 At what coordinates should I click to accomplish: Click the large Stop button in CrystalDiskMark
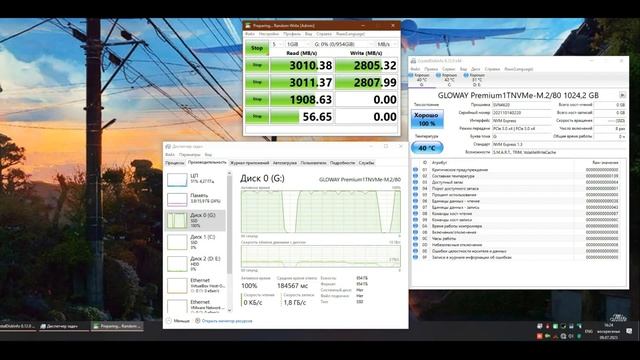pos(257,48)
